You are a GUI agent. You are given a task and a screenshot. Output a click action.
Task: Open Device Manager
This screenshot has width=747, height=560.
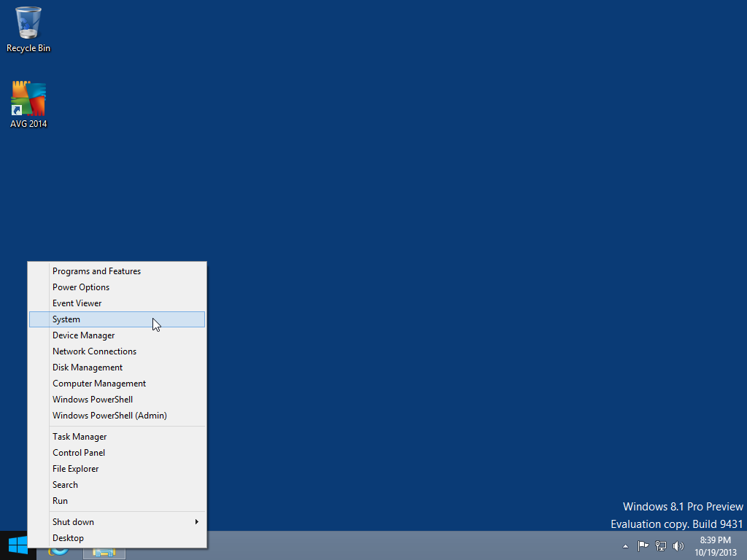[117, 335]
